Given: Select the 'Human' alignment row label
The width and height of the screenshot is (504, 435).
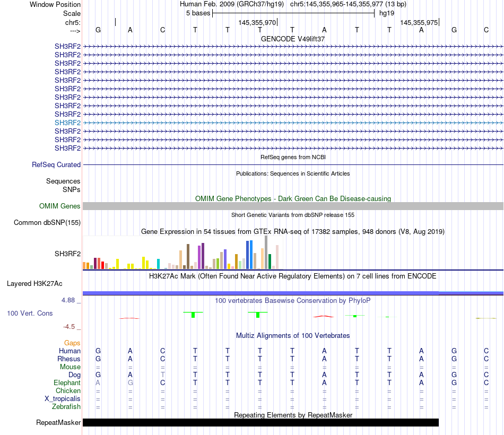Looking at the screenshot, I should (x=69, y=351).
